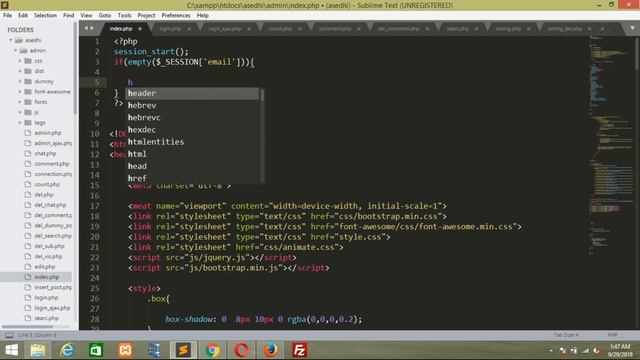
Task: Open the Help menu
Action: pos(203,15)
